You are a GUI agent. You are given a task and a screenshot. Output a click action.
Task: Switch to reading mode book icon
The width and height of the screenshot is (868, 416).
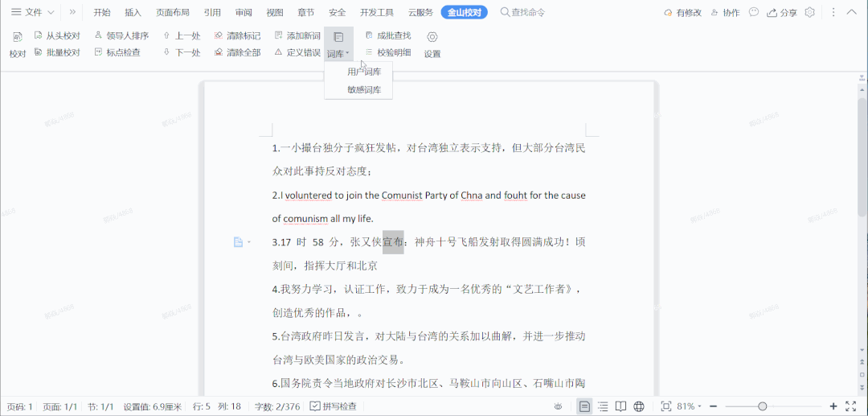click(621, 406)
